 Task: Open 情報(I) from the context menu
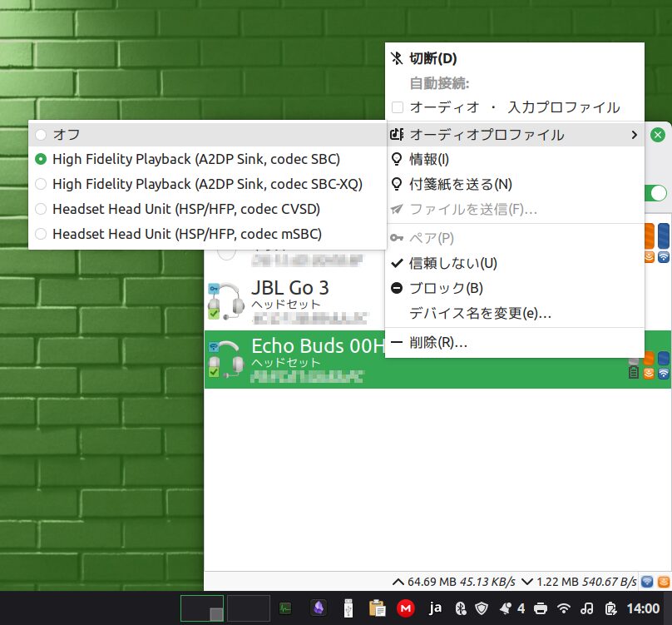(x=429, y=159)
